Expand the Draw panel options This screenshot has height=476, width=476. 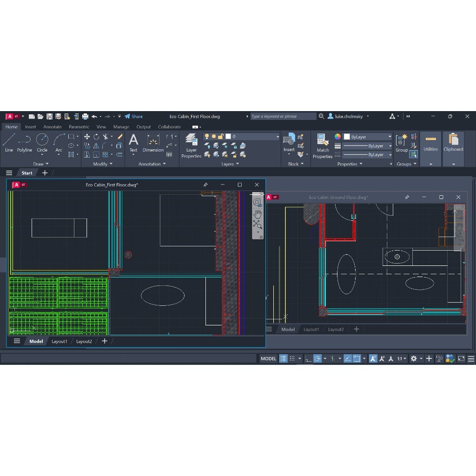click(41, 164)
